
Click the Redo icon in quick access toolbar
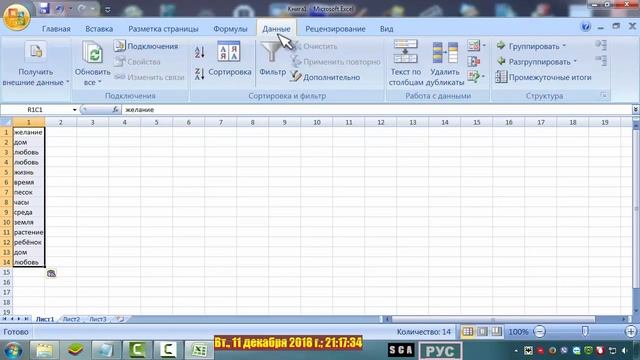[82, 9]
